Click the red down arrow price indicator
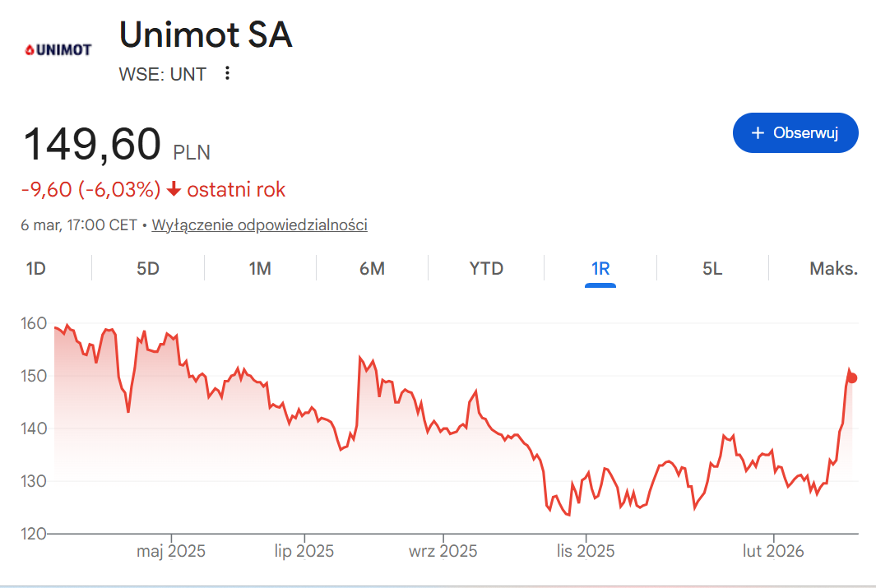The width and height of the screenshot is (876, 588). point(174,190)
